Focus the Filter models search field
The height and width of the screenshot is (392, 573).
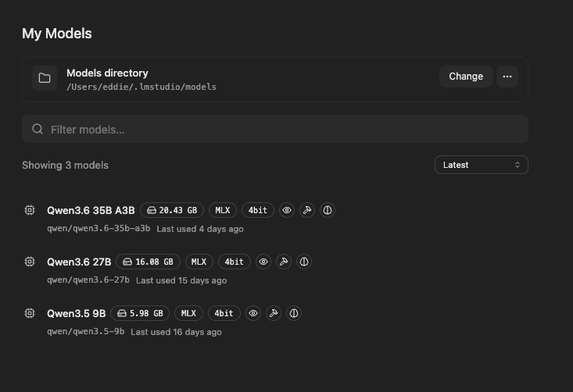pyautogui.click(x=275, y=129)
